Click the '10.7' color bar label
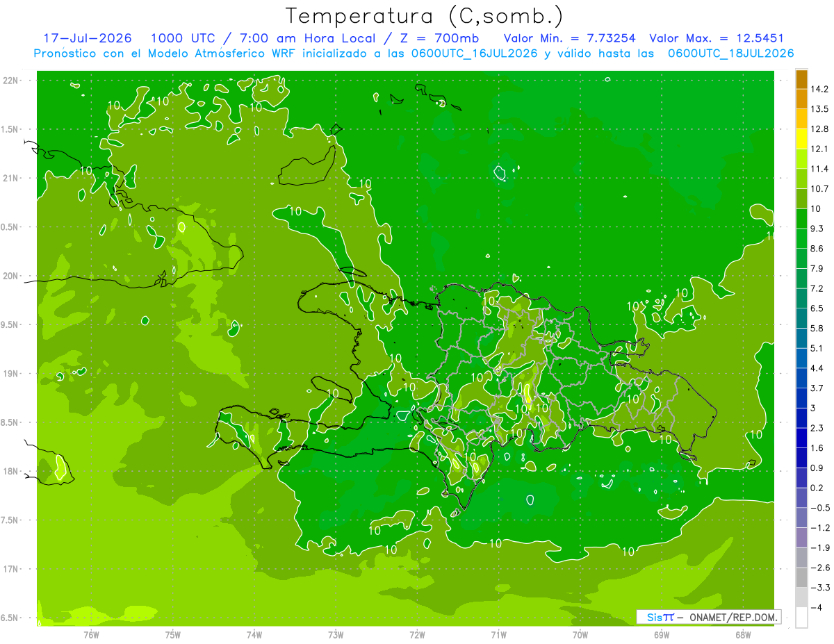 click(819, 189)
